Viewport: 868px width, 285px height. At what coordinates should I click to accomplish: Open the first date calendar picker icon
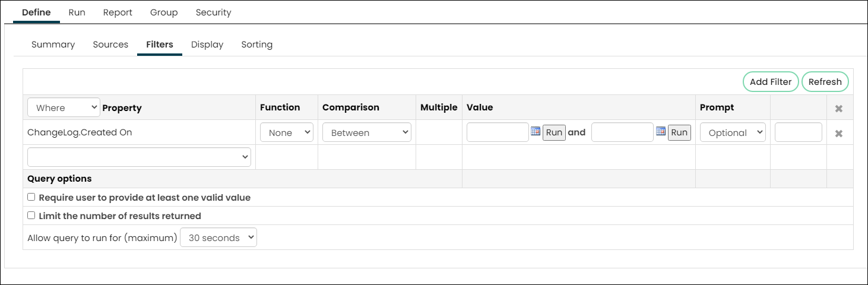pyautogui.click(x=536, y=132)
